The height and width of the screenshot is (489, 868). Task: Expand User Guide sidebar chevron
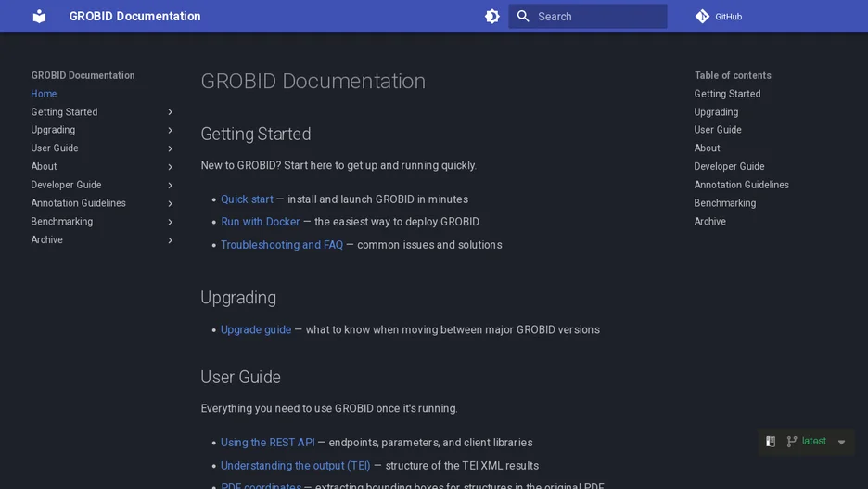coord(170,148)
